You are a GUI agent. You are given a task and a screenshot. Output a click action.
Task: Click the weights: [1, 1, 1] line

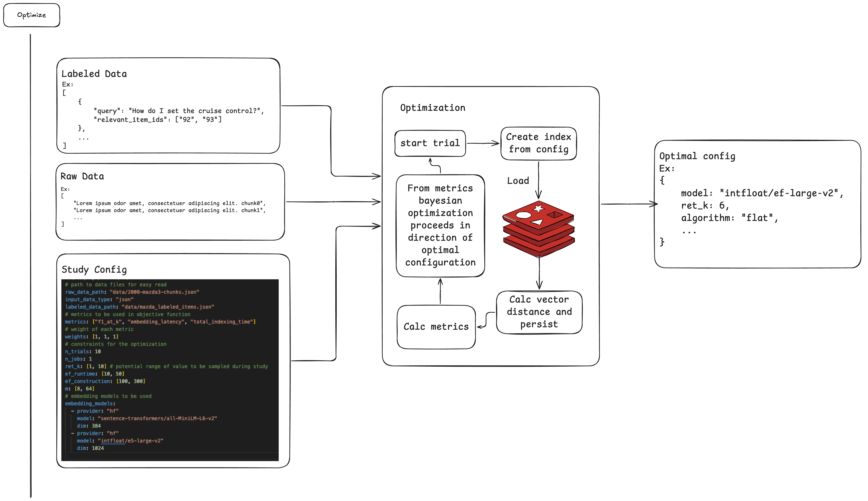(x=91, y=337)
